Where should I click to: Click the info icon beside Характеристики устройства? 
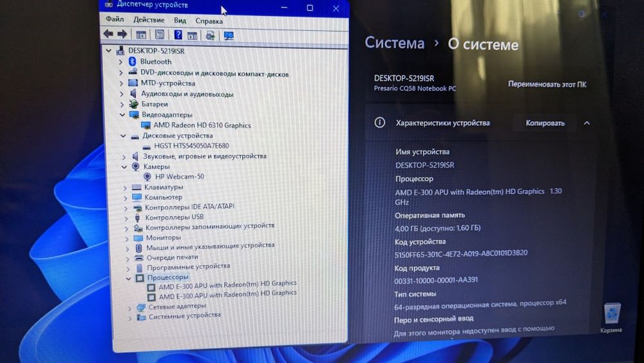pos(380,123)
